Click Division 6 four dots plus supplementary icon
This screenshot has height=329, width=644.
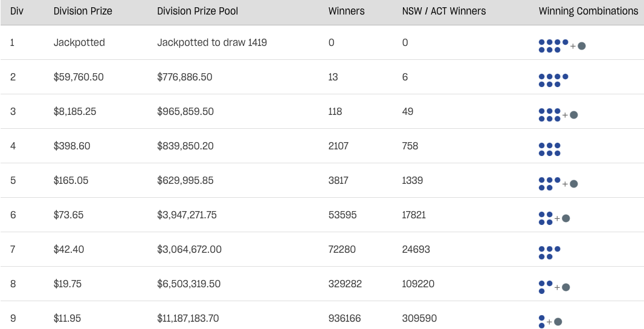(x=555, y=218)
